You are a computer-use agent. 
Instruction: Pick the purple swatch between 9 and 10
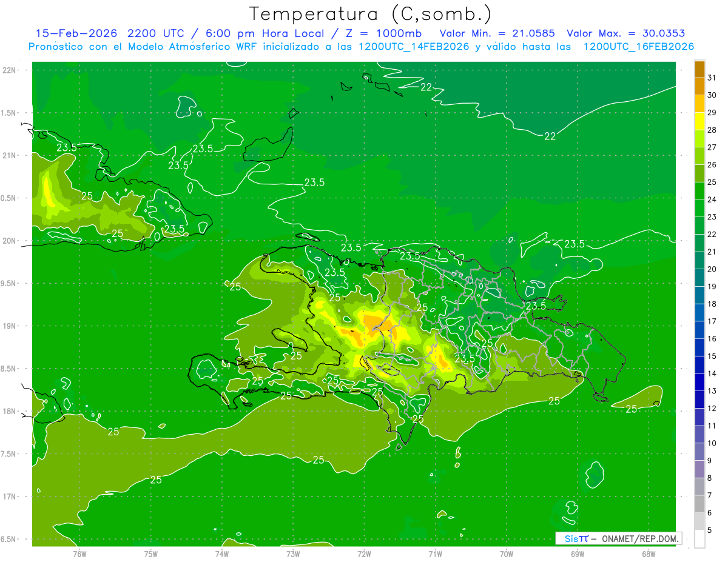[x=699, y=452]
